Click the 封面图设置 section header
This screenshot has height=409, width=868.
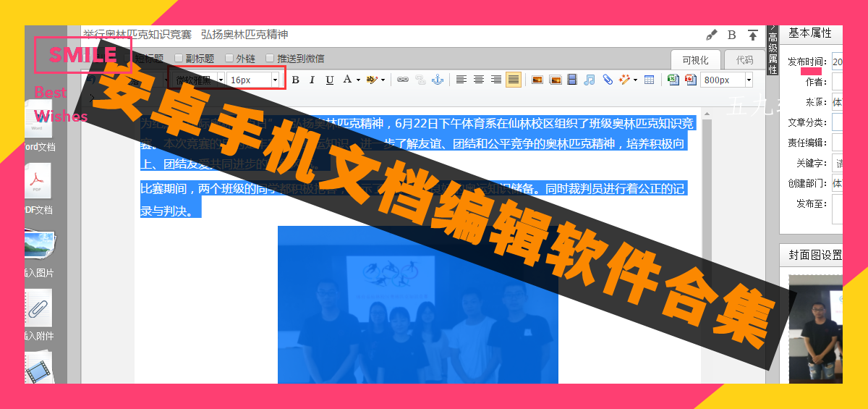coord(815,255)
